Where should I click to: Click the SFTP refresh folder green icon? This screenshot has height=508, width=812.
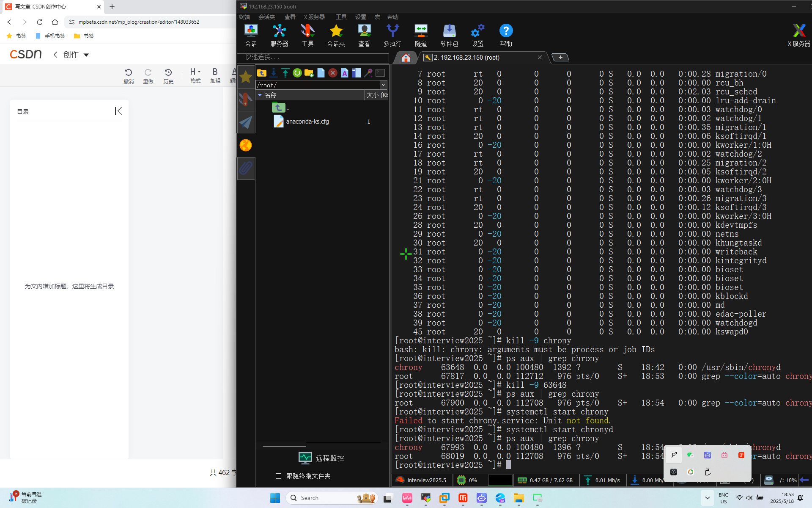297,73
